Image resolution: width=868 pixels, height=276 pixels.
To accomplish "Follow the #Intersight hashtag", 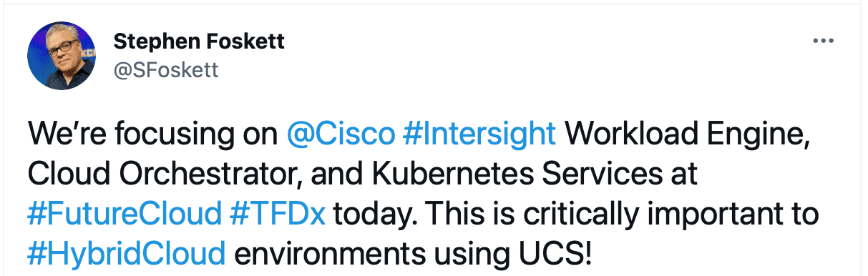I will (x=479, y=134).
